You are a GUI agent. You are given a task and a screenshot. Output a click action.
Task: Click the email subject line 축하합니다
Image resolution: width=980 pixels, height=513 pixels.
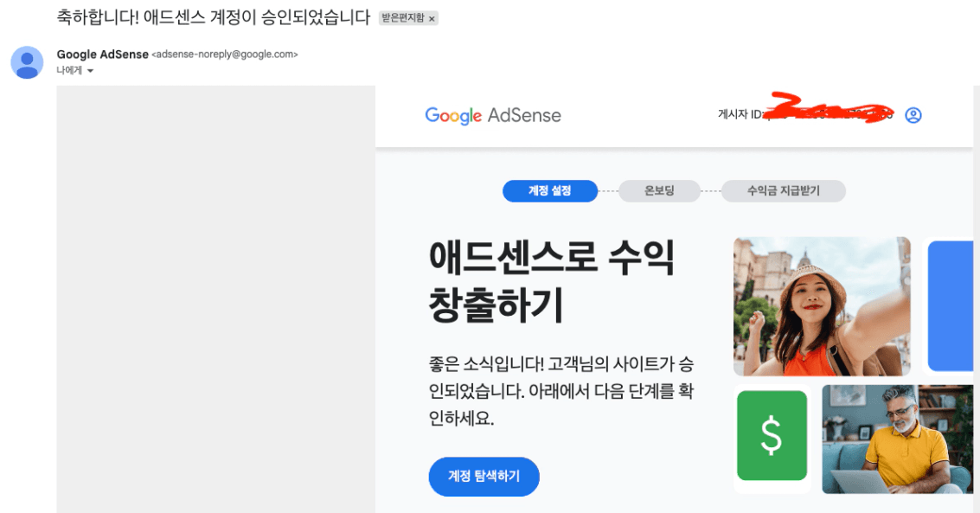click(x=213, y=17)
